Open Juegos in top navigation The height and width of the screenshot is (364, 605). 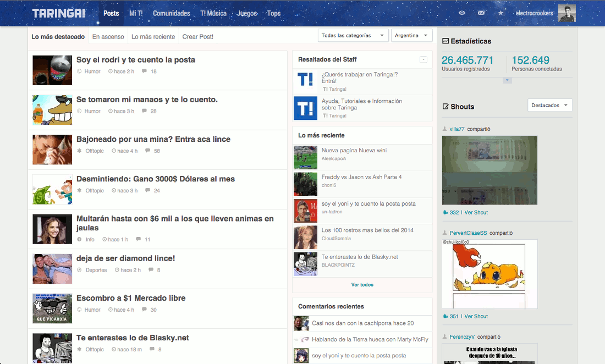point(247,13)
